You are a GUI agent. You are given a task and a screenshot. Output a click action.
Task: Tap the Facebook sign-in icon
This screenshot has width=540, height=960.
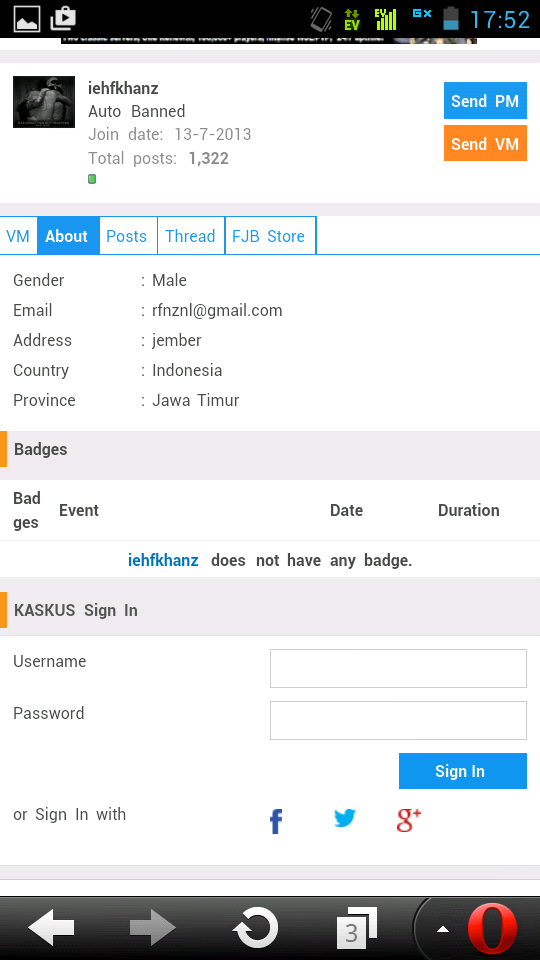pos(276,821)
